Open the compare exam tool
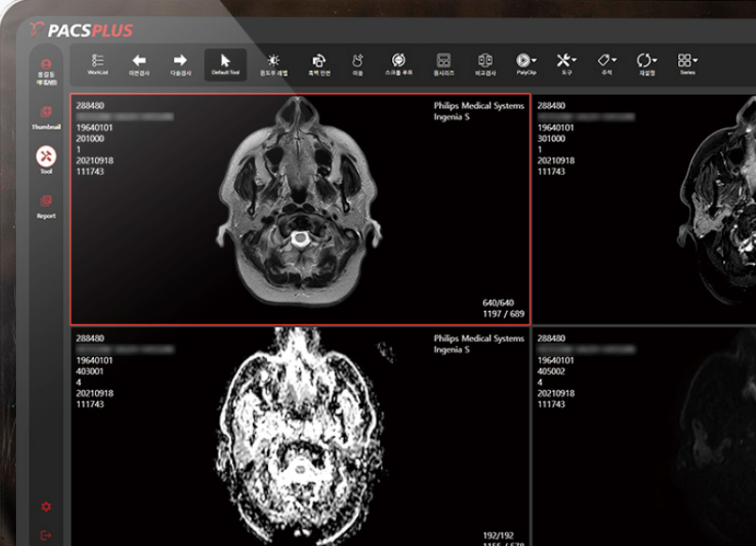Screen dimensions: 756x546 click(485, 64)
